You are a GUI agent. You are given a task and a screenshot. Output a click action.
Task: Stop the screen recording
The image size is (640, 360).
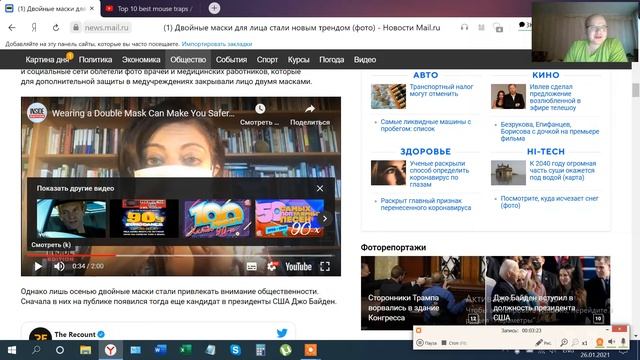tap(453, 343)
